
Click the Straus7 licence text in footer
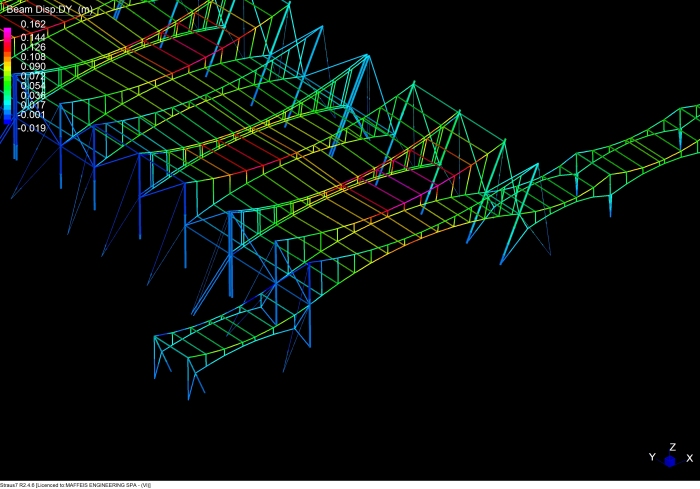pyautogui.click(x=75, y=484)
